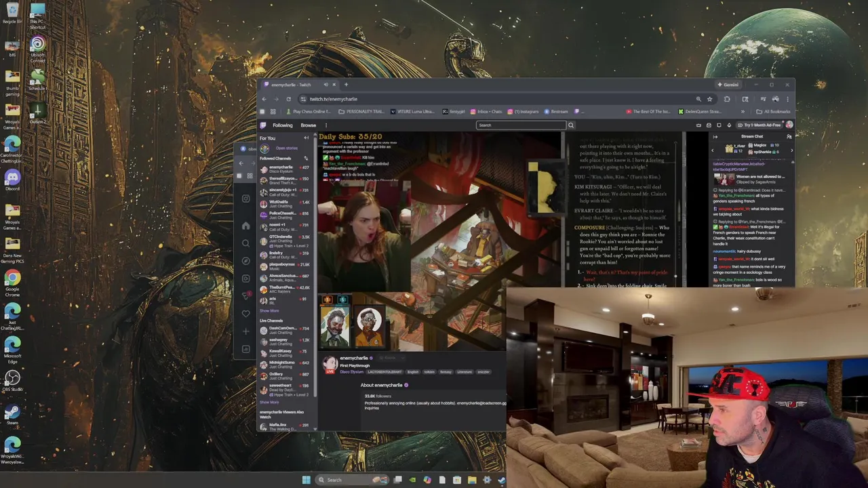Open the OBS Studio desktop shortcut

[x=12, y=380]
